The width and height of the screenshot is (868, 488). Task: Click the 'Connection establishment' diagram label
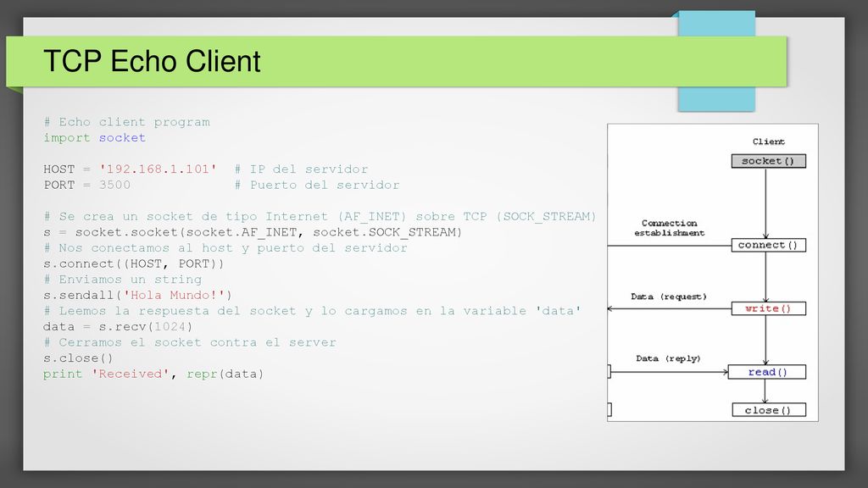670,228
